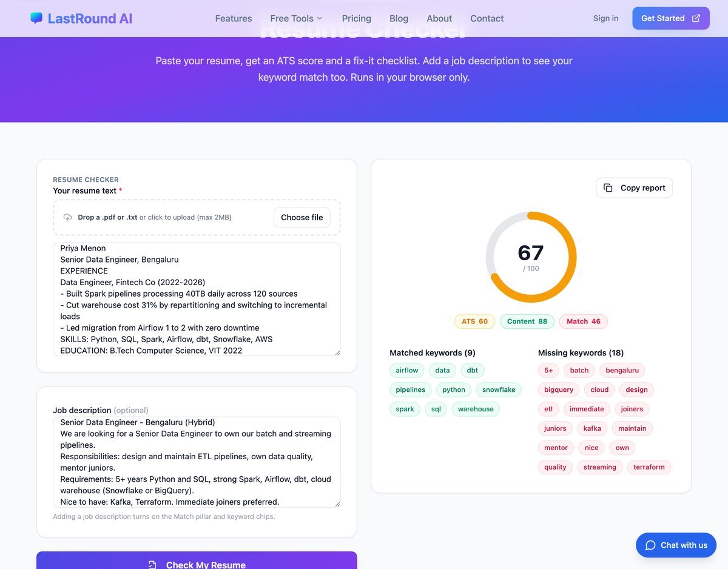728x569 pixels.
Task: Click the matched keyword chip data
Action: pyautogui.click(x=443, y=370)
